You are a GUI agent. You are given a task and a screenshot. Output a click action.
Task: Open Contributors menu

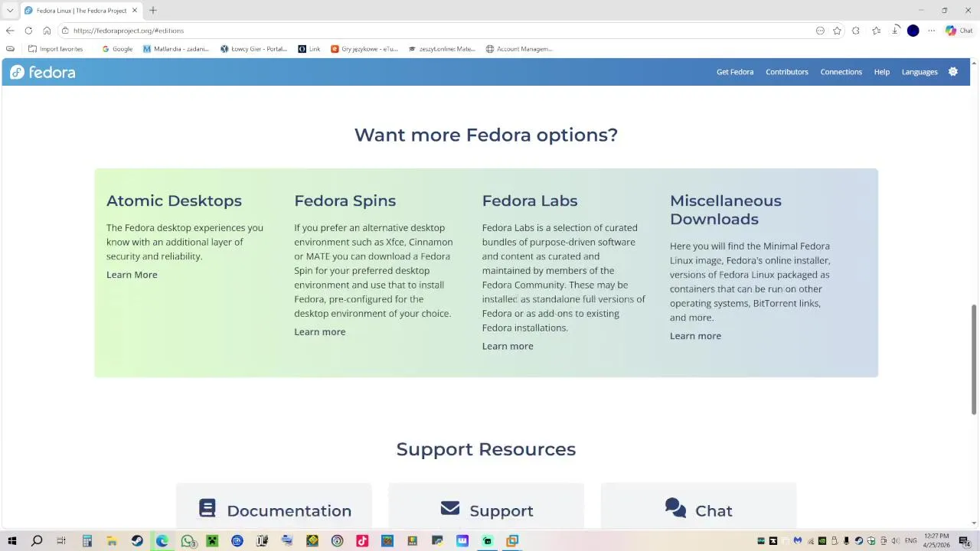click(x=787, y=72)
